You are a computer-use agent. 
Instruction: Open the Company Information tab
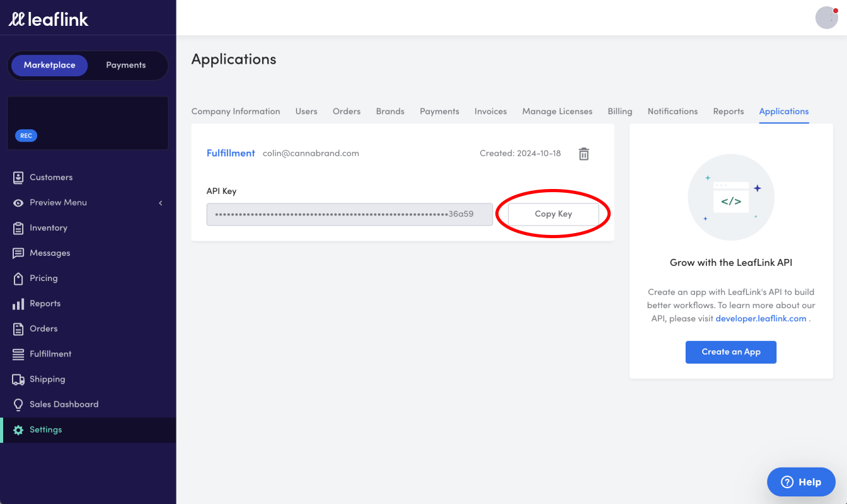pos(236,112)
